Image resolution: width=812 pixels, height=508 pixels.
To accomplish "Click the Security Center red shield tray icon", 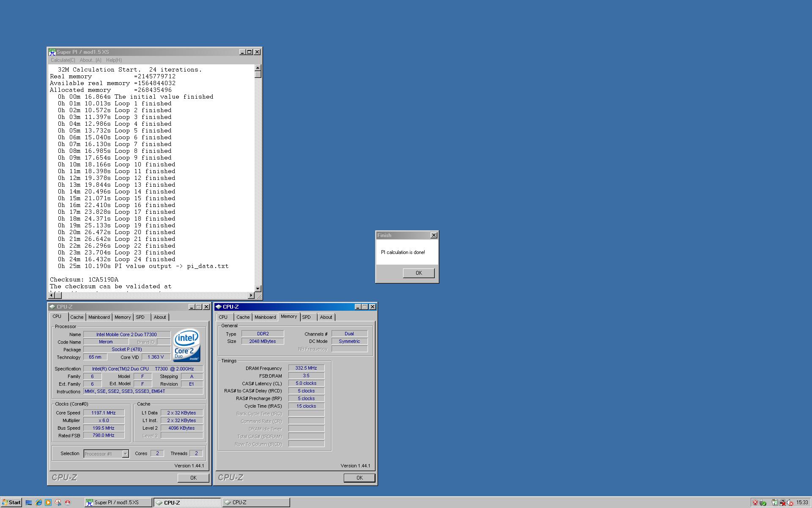I will [x=755, y=502].
